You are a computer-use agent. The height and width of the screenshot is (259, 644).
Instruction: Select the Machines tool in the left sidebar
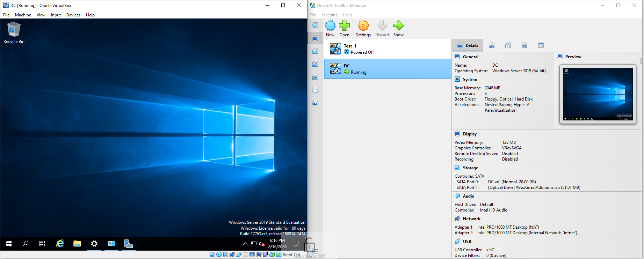[315, 38]
